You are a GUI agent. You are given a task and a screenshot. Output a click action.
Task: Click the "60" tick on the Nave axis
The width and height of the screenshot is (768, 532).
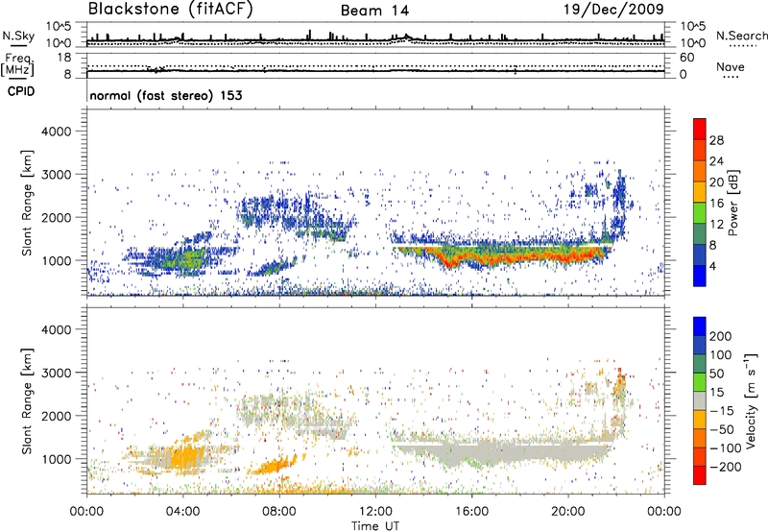tap(686, 58)
